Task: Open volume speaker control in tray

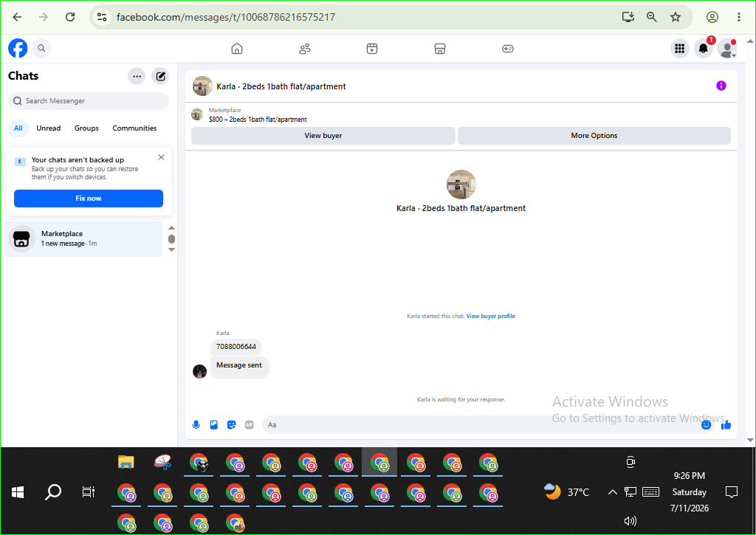Action: click(630, 521)
